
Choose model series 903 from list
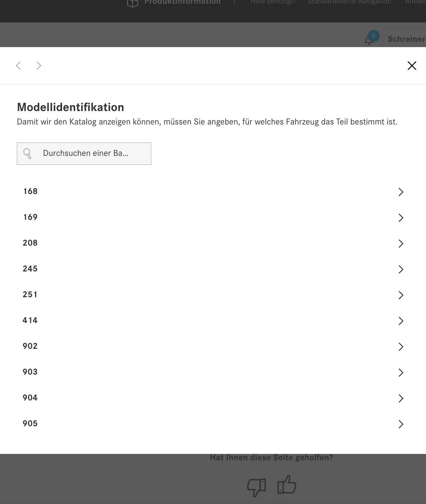click(30, 372)
